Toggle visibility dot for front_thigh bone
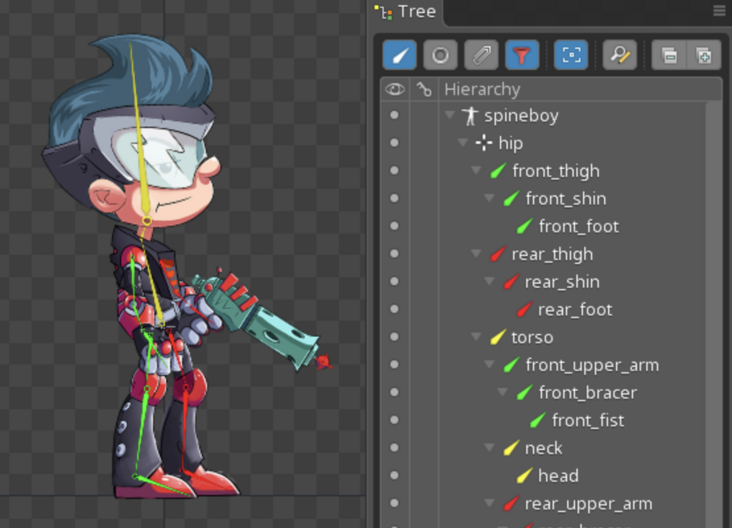Viewport: 732px width, 528px height. [x=395, y=171]
